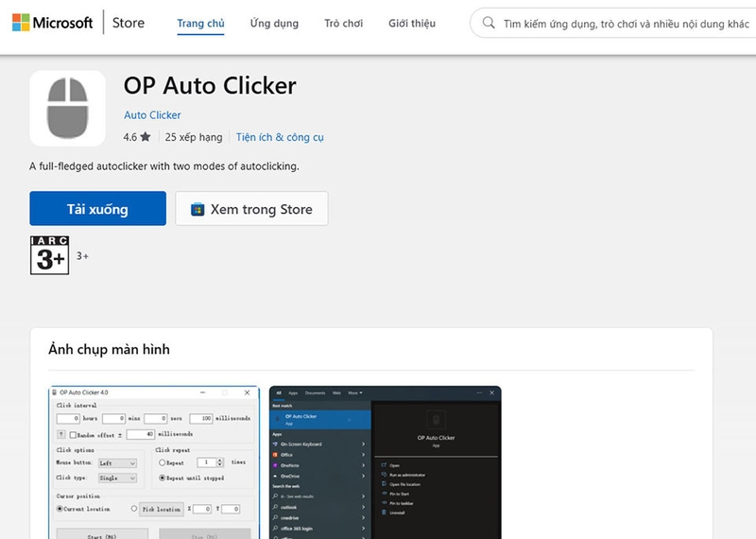Open the dark Start menu search screenshot
The height and width of the screenshot is (539, 756).
[386, 462]
